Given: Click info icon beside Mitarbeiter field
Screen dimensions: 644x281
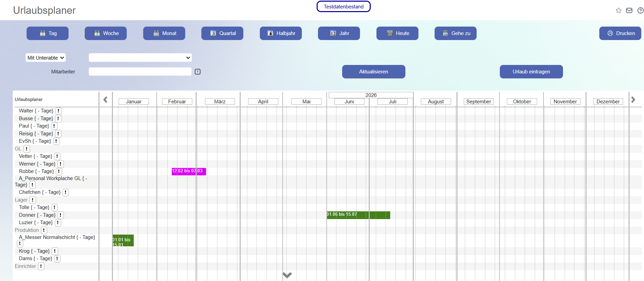Looking at the screenshot, I should point(198,72).
